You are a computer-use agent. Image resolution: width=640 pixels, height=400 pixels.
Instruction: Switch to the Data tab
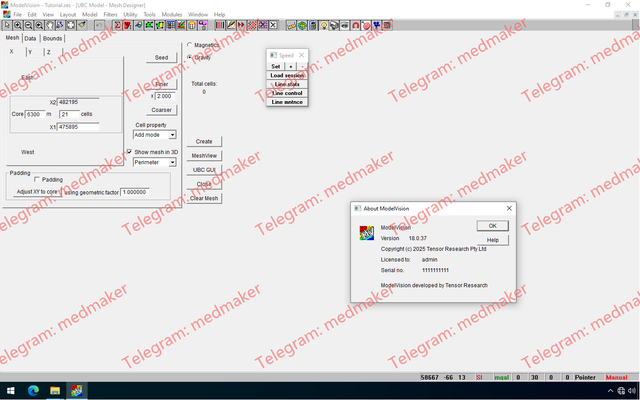30,38
